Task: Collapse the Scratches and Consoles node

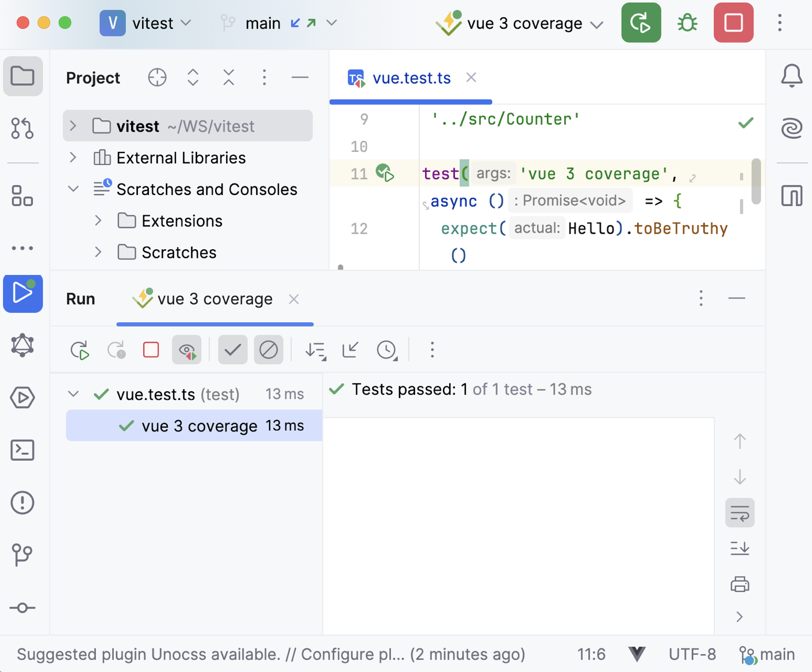Action: [73, 189]
